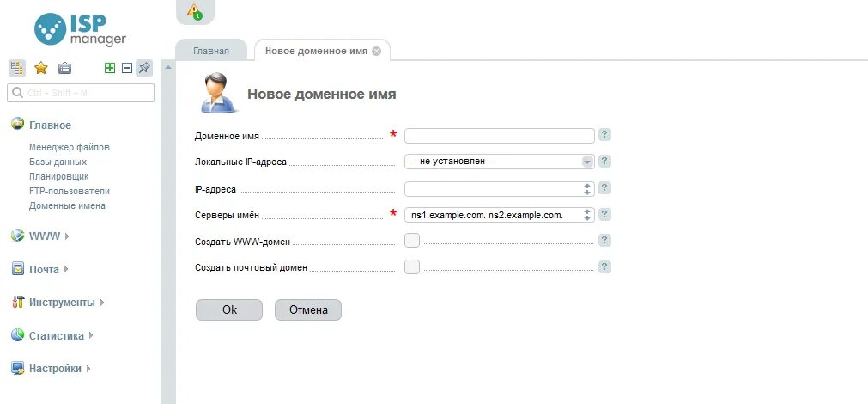The width and height of the screenshot is (868, 404).
Task: Click the warning notification triangle icon
Action: click(194, 11)
